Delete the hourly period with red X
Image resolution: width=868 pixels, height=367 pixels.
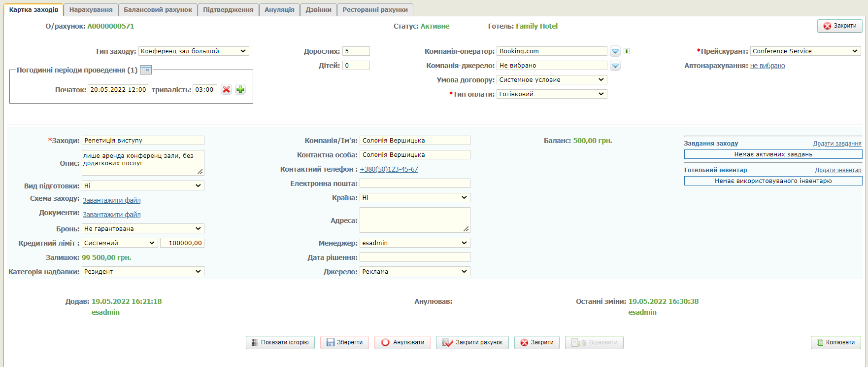point(226,90)
